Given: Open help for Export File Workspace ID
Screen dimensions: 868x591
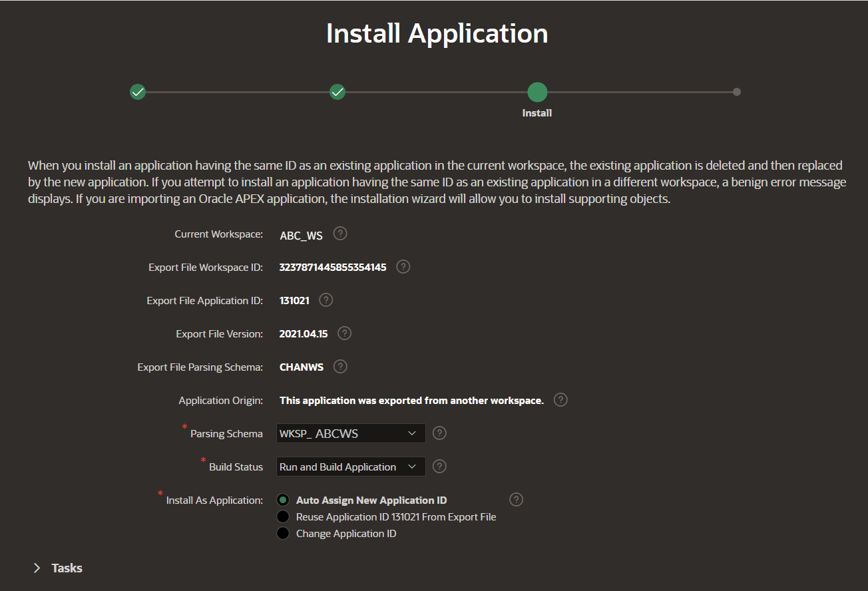Looking at the screenshot, I should coord(403,267).
